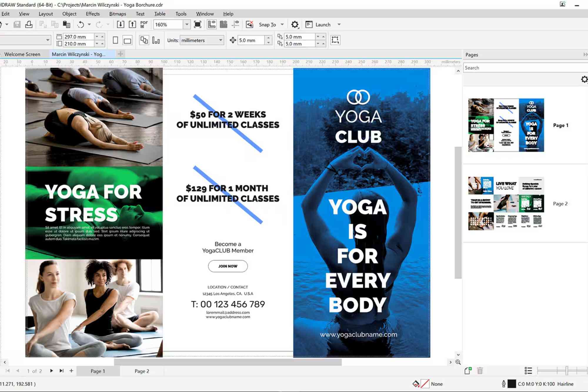Click the Export icon in toolbar

click(x=132, y=25)
